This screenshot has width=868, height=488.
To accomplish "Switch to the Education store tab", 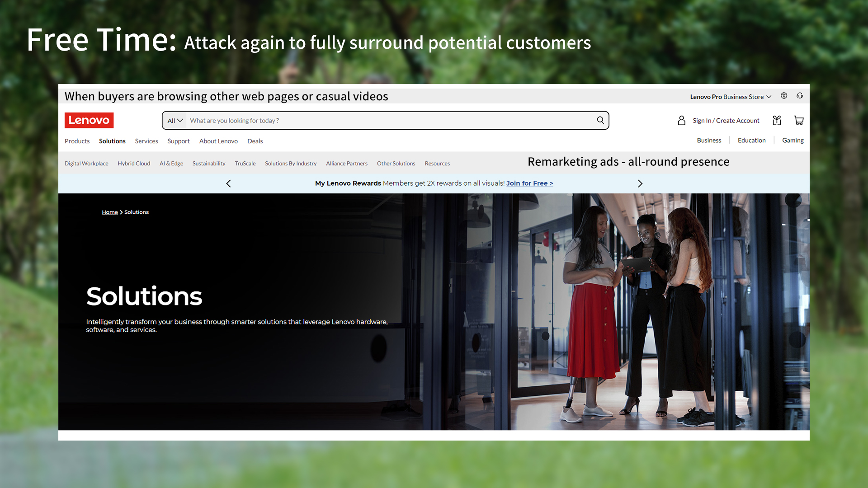I will [x=751, y=140].
